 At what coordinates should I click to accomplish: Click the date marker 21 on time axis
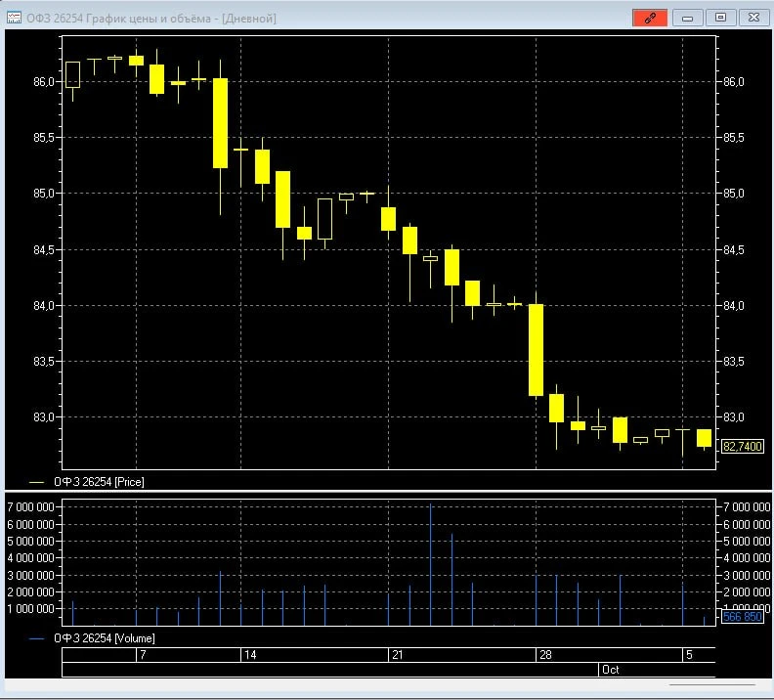point(398,655)
